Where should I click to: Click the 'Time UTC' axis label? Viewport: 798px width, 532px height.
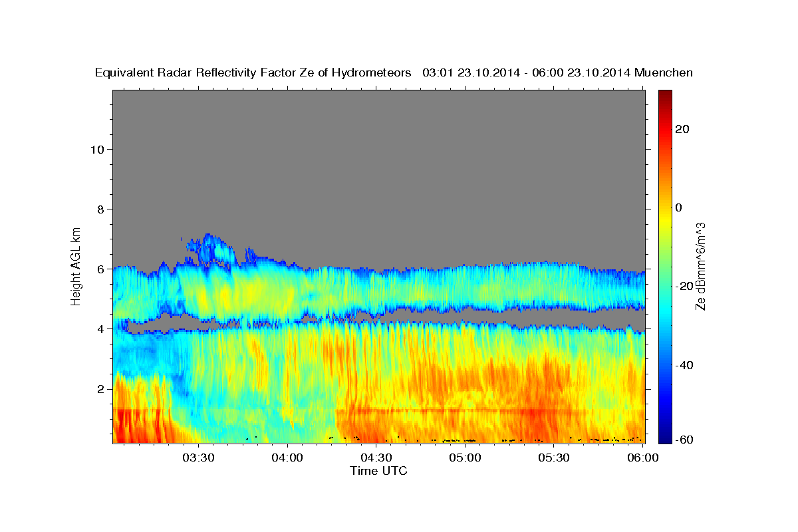378,471
